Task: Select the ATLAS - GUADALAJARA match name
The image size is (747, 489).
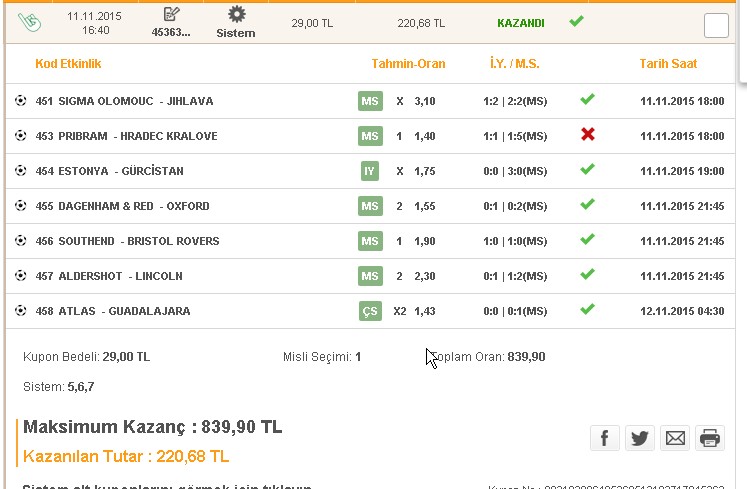Action: (x=124, y=311)
